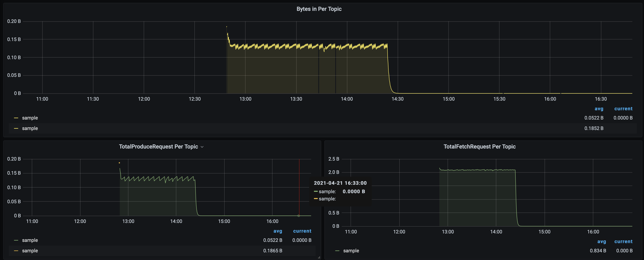Click green color line in TotalProduceRequest legend
Screen dimensions: 644x260
pos(16,240)
